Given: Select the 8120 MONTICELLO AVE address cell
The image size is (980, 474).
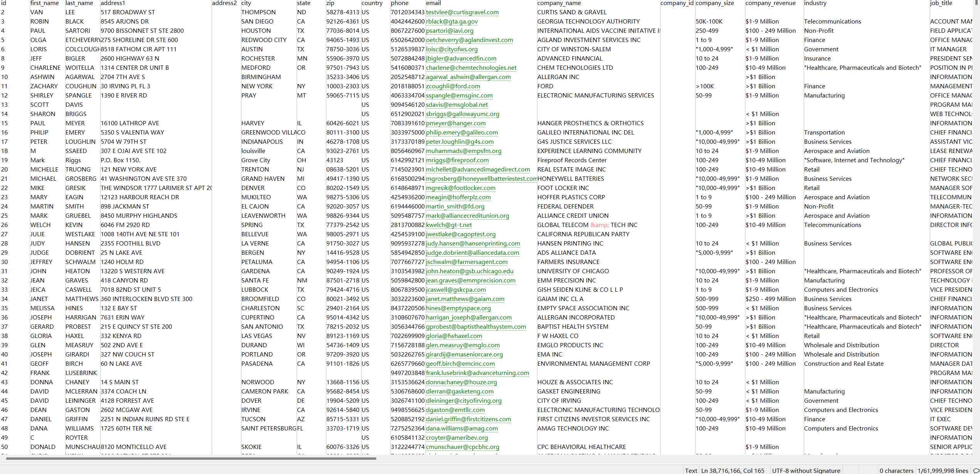Looking at the screenshot, I should [x=133, y=447].
